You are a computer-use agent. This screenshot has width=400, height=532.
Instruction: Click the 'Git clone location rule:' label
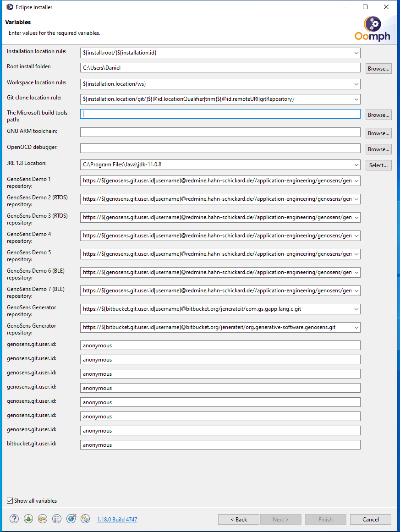click(34, 98)
